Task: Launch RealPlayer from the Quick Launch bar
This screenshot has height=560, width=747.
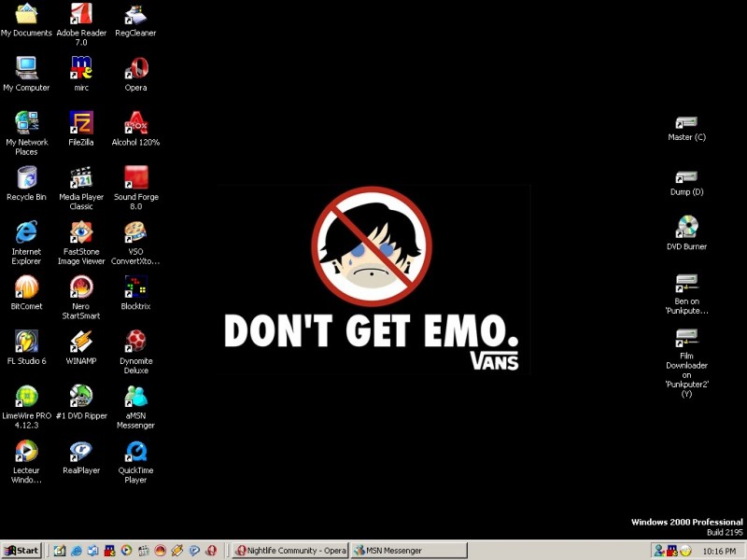Action: (194, 551)
